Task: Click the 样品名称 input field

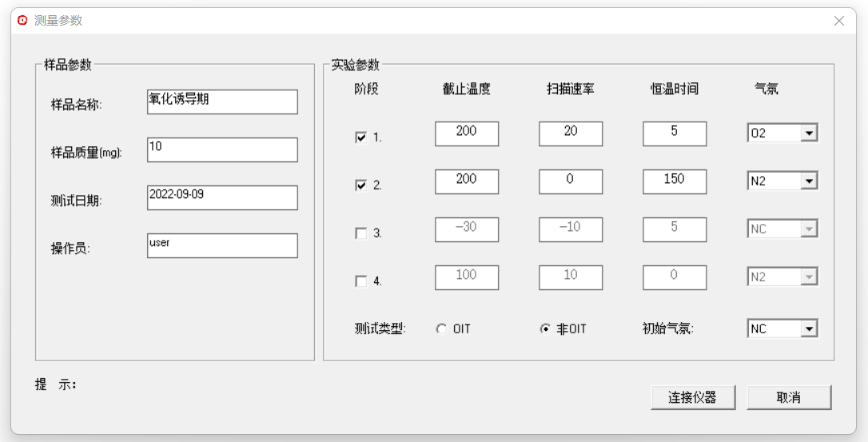Action: [x=222, y=102]
